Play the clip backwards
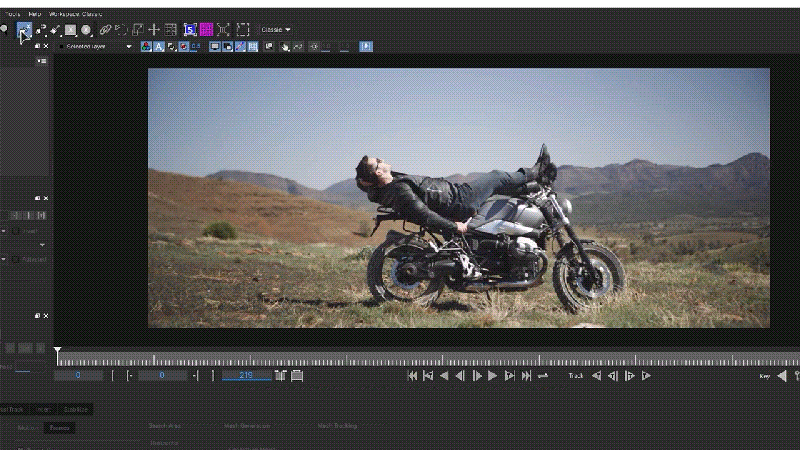The image size is (800, 450). pos(444,376)
